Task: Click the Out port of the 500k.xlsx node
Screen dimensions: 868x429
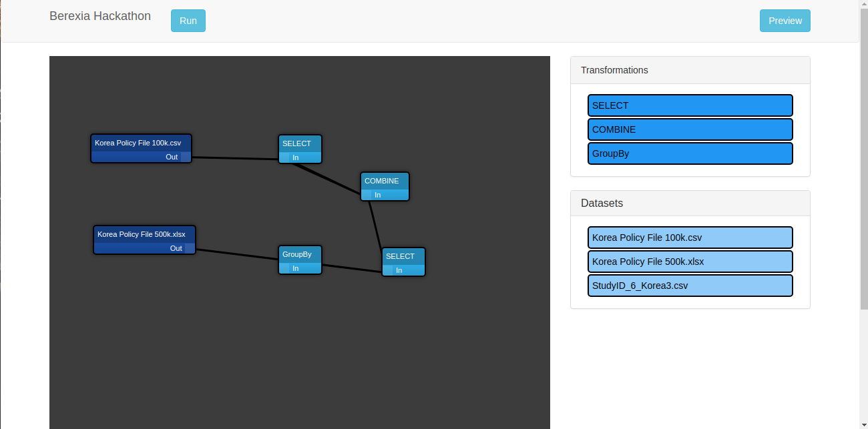Action: [x=190, y=248]
